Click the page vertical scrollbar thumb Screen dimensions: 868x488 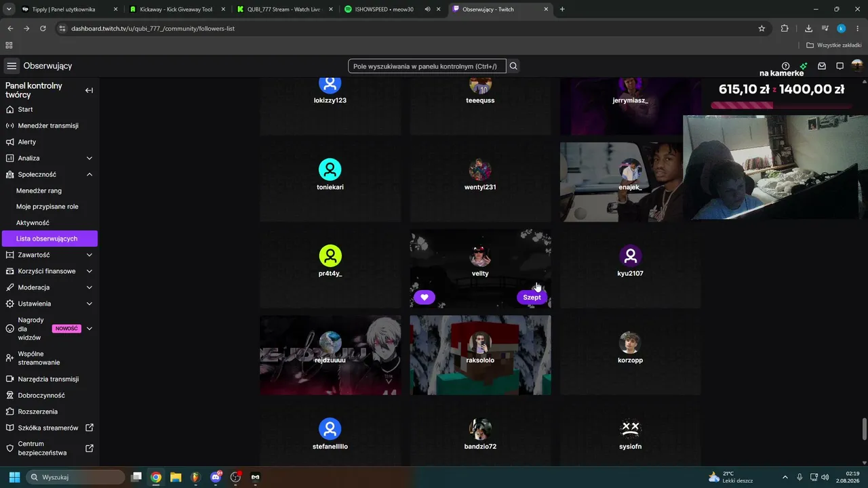coord(864,429)
